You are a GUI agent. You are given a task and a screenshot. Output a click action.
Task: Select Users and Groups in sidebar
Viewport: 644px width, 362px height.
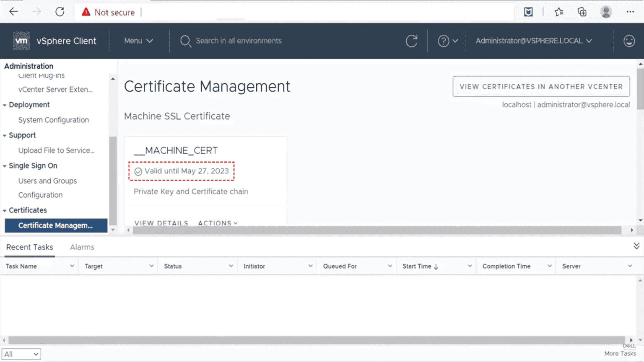47,181
